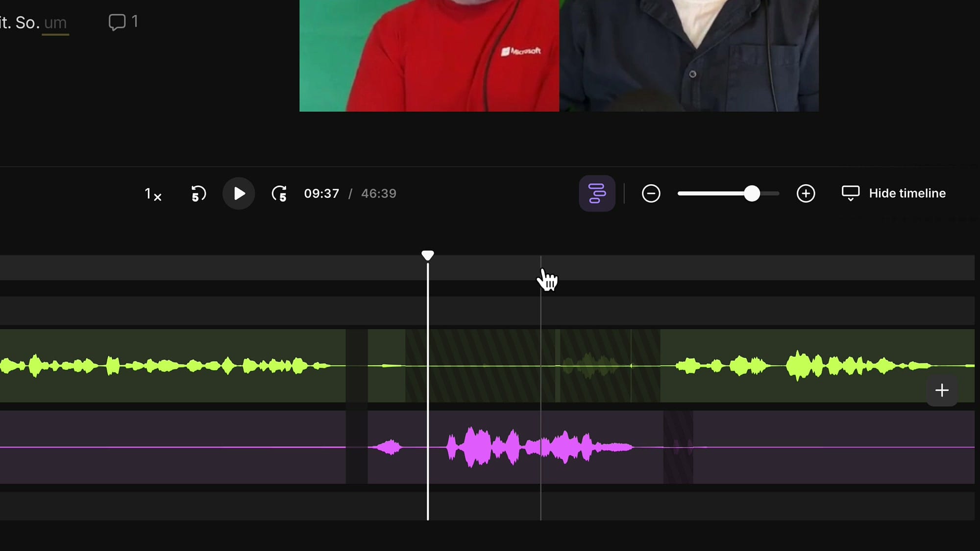Click the plus button on the timeline's right edge
This screenshot has height=551, width=980.
pyautogui.click(x=942, y=390)
